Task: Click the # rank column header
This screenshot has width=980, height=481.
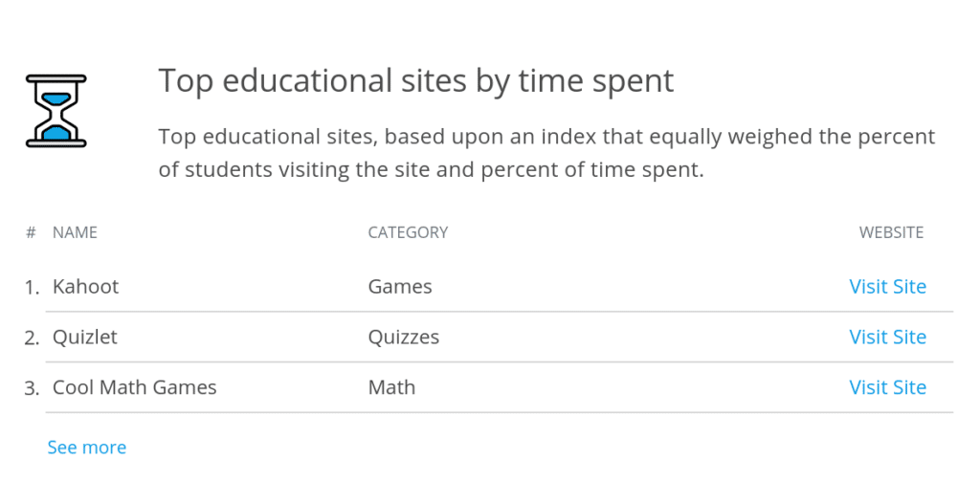Action: point(32,233)
